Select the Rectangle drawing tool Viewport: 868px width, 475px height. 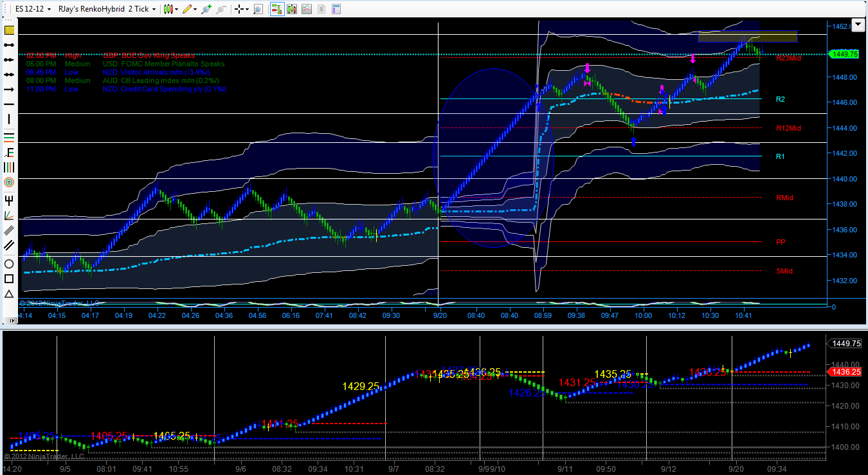[9, 279]
